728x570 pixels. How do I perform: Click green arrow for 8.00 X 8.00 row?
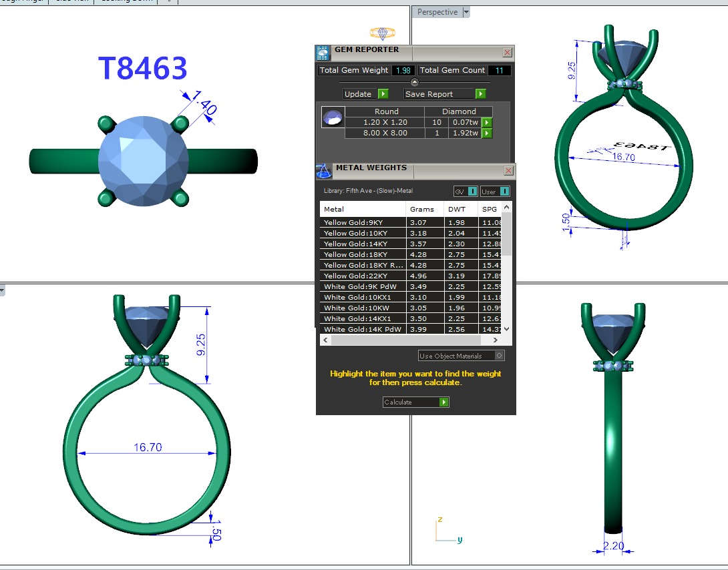click(x=488, y=133)
